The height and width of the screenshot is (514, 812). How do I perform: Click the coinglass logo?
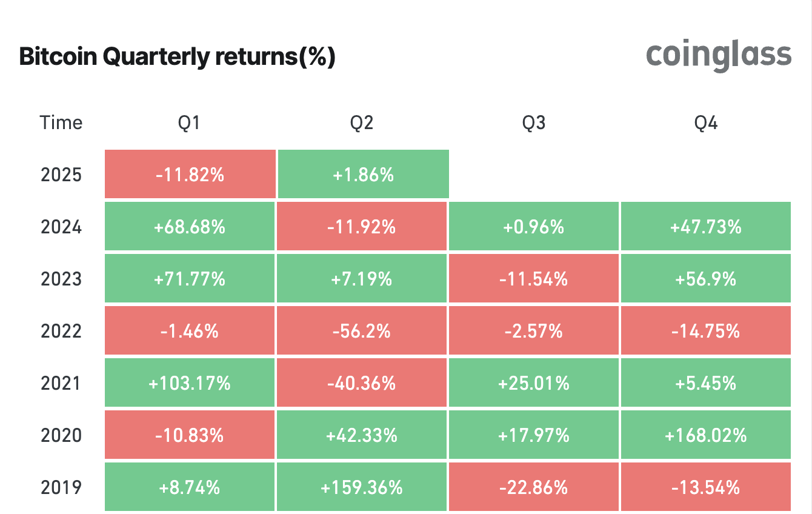719,55
